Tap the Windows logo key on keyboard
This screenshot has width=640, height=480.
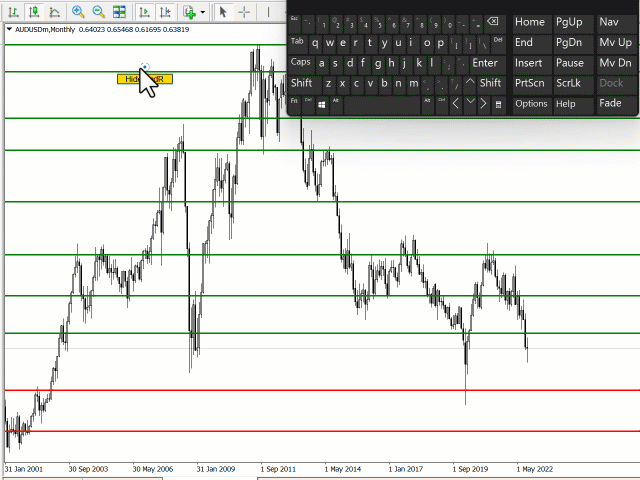click(322, 105)
